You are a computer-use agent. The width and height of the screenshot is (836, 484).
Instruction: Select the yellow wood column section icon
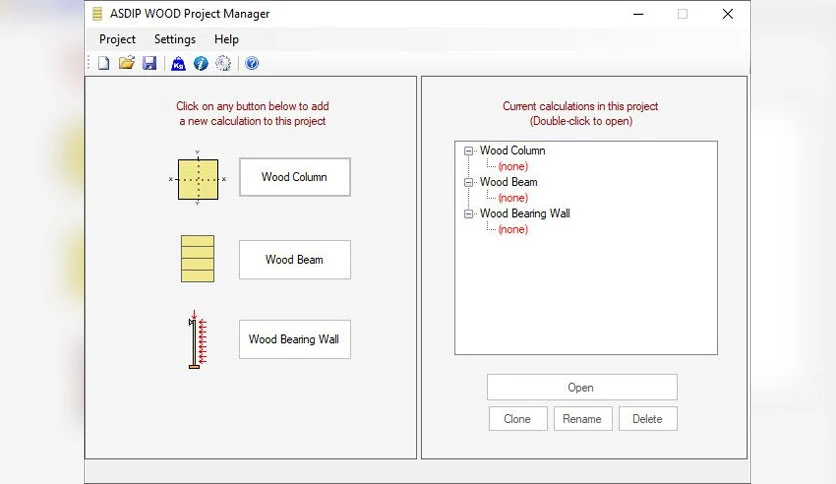(x=198, y=179)
